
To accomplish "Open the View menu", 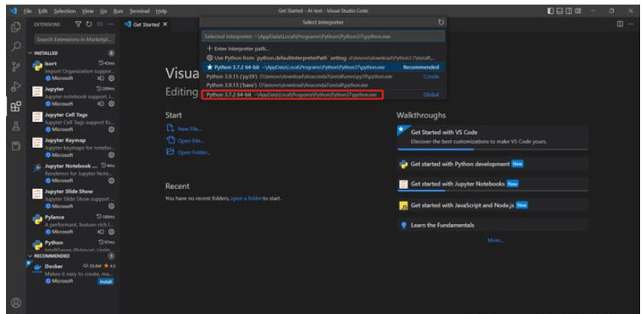I will click(87, 11).
